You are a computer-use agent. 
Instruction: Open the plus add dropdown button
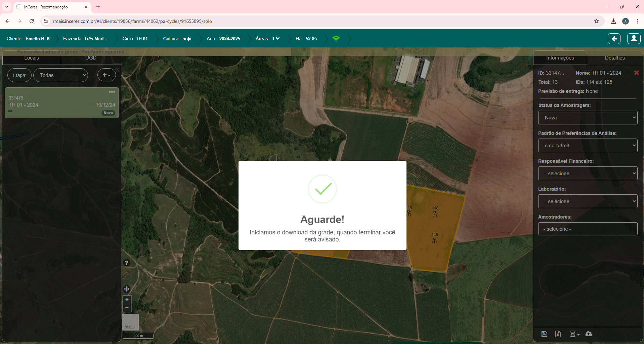click(106, 75)
